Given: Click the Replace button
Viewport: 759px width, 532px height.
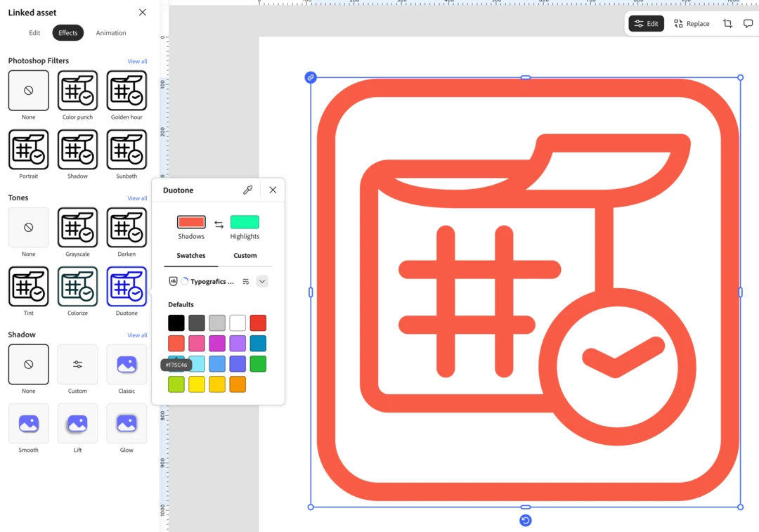Looking at the screenshot, I should pyautogui.click(x=692, y=24).
